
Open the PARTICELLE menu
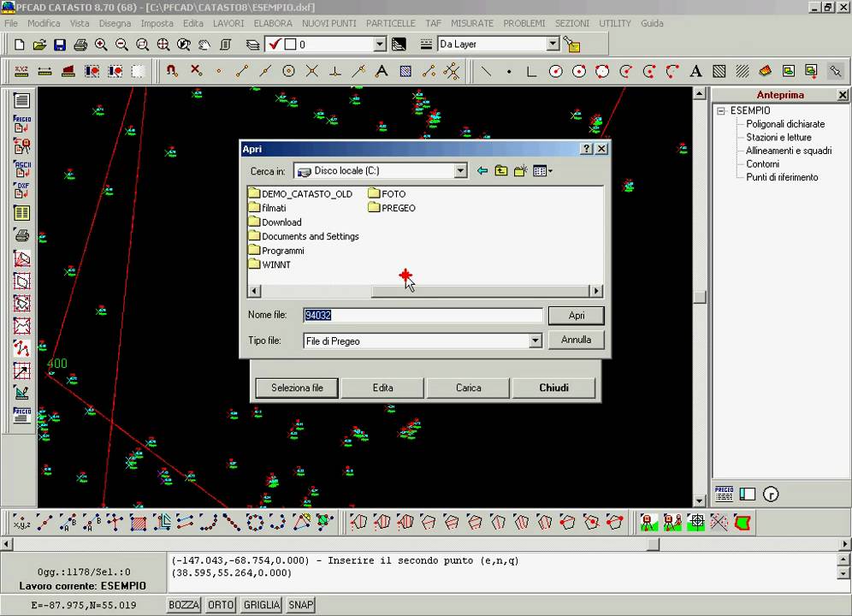point(391,23)
